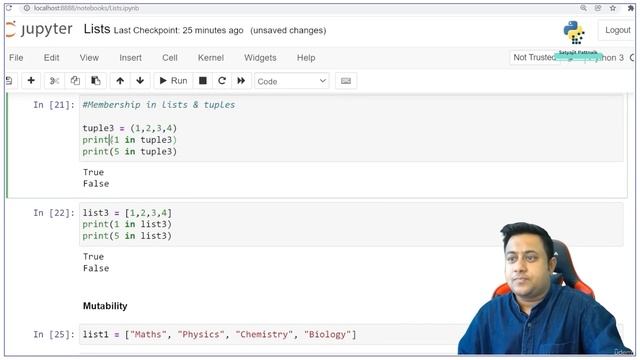
Task: Click the list1 code line with "Maths"
Action: coord(220,335)
